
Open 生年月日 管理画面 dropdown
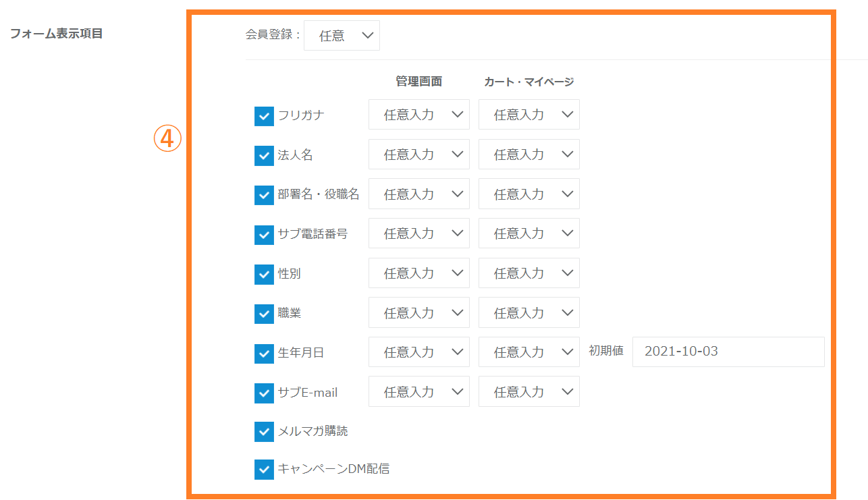click(418, 352)
